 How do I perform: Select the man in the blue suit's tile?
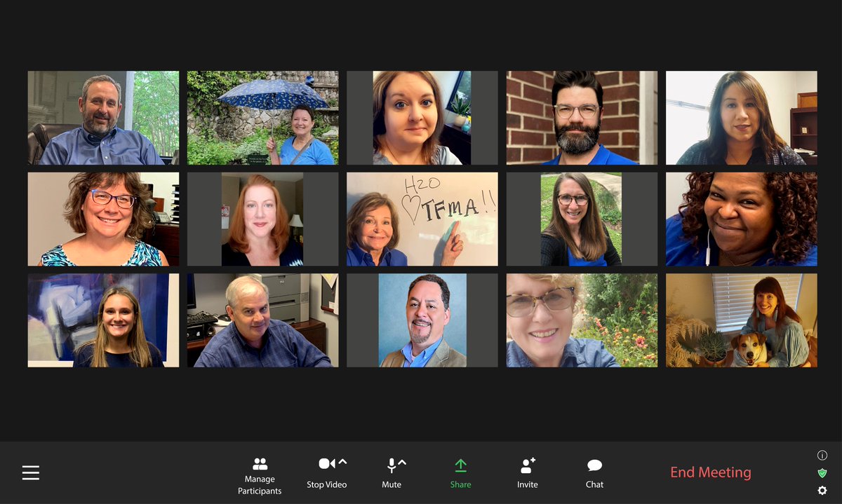click(422, 320)
